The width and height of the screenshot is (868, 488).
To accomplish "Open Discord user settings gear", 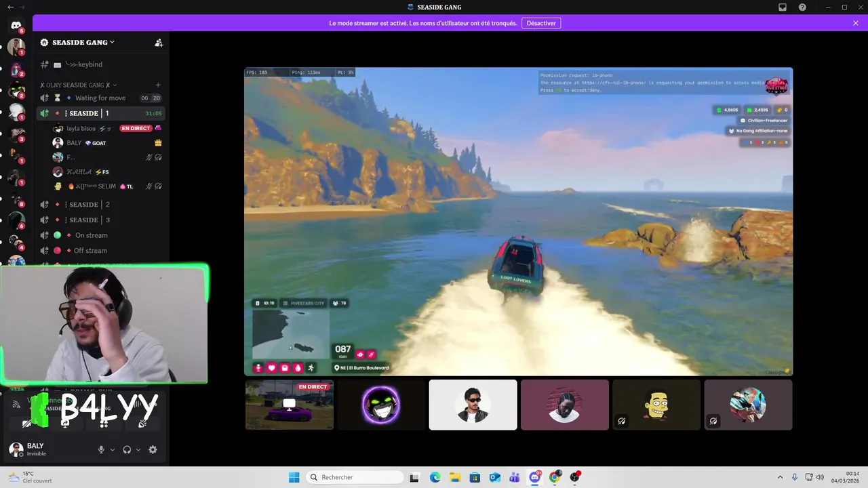I will [x=153, y=449].
